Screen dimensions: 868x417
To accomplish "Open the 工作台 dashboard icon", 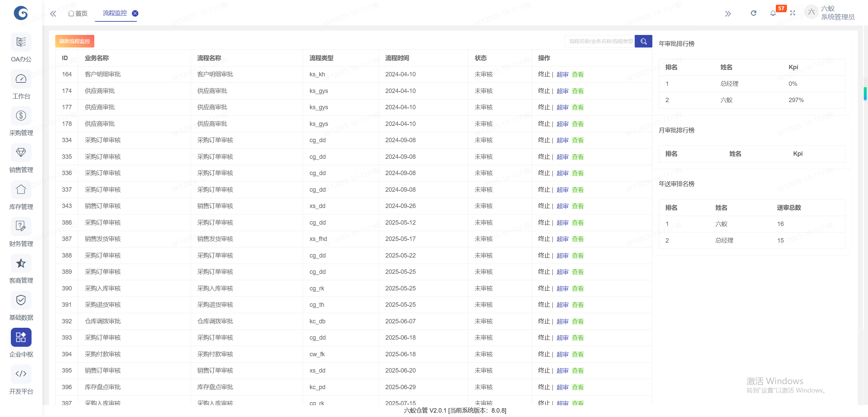I will 21,79.
